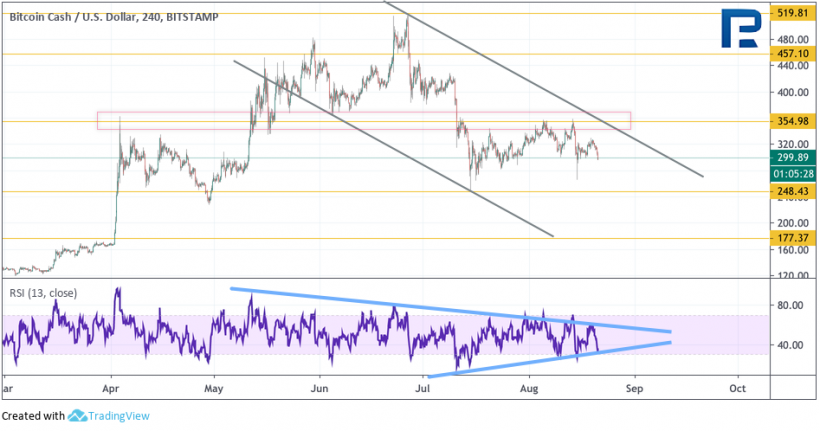Image resolution: width=820 pixels, height=431 pixels.
Task: Click the 480.00 price axis tick
Action: click(x=793, y=40)
